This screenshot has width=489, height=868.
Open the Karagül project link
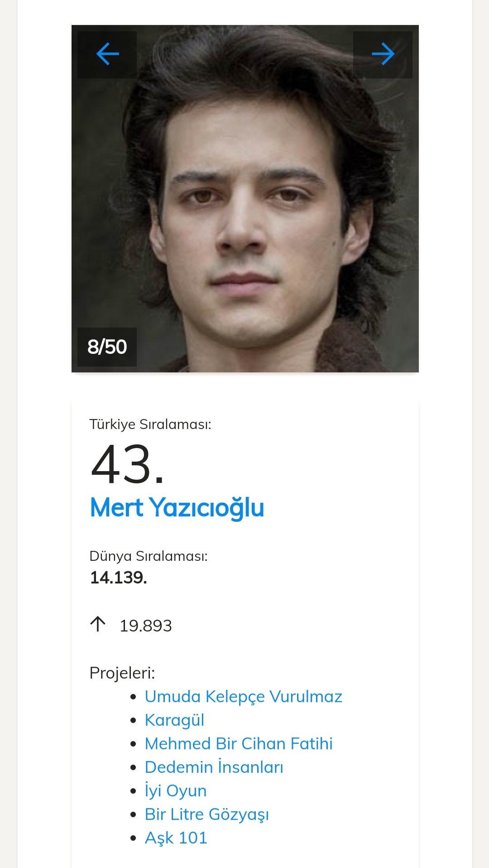(x=174, y=720)
